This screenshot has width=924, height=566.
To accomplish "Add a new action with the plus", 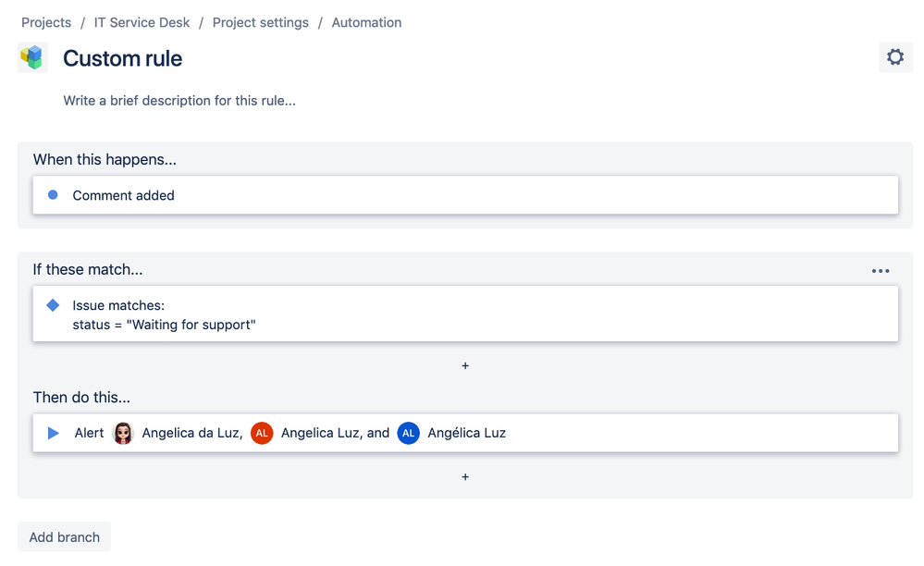I will click(x=464, y=477).
